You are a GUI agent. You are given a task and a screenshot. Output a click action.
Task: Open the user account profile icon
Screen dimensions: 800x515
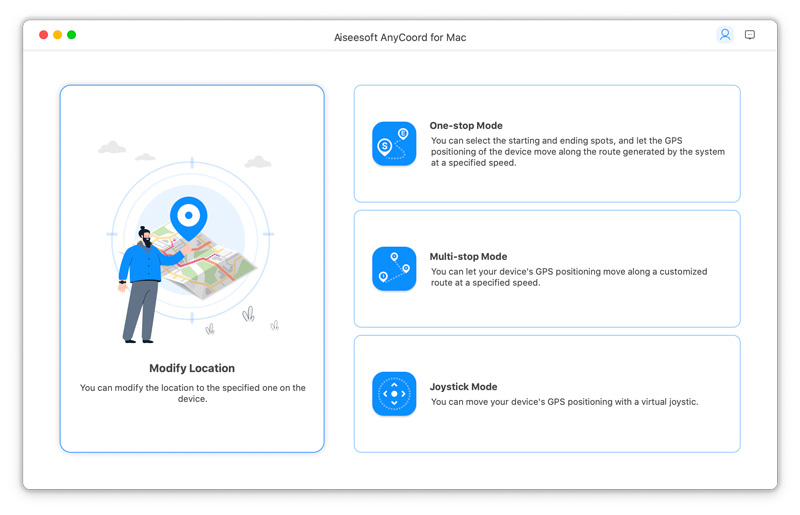tap(725, 34)
